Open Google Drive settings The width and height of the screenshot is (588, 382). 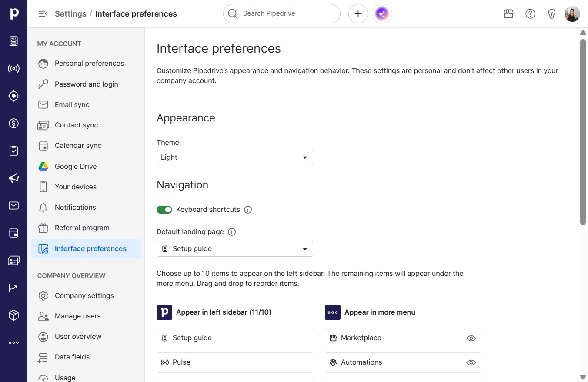coord(86,167)
